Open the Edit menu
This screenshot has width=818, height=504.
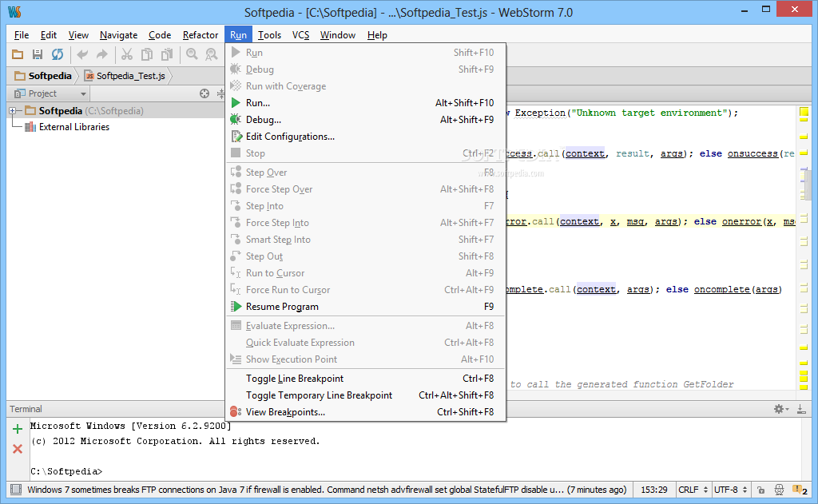[49, 35]
